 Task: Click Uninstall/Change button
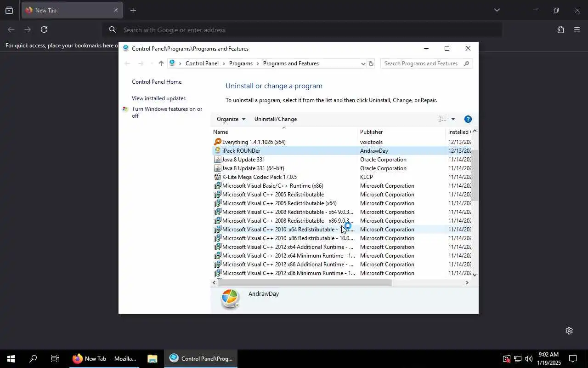(276, 119)
